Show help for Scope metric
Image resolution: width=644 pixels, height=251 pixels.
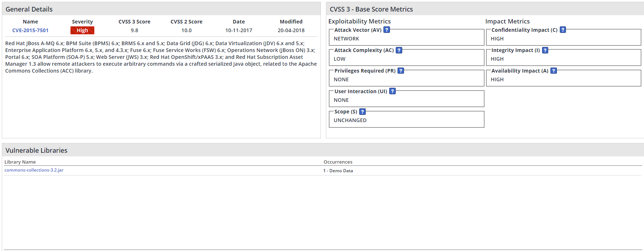click(x=362, y=112)
